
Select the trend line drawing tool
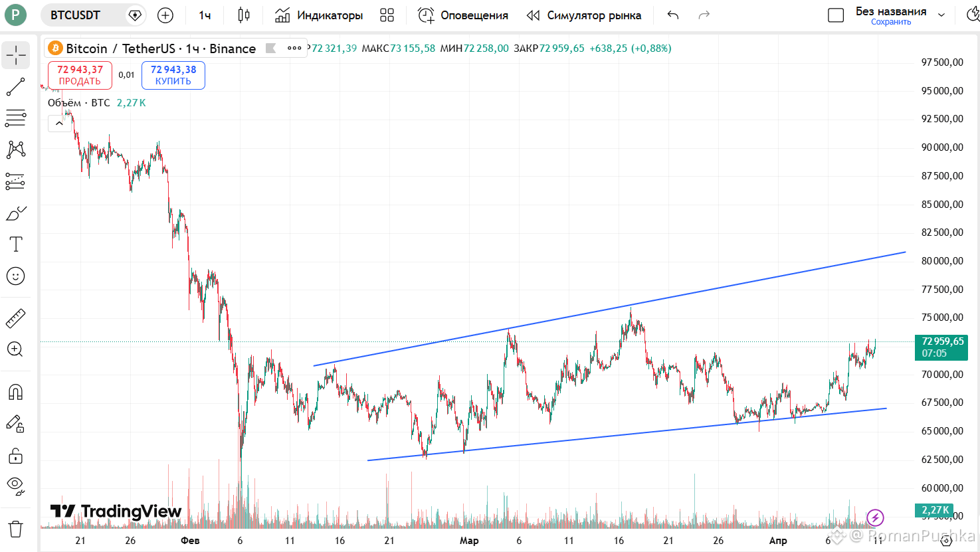pos(16,87)
